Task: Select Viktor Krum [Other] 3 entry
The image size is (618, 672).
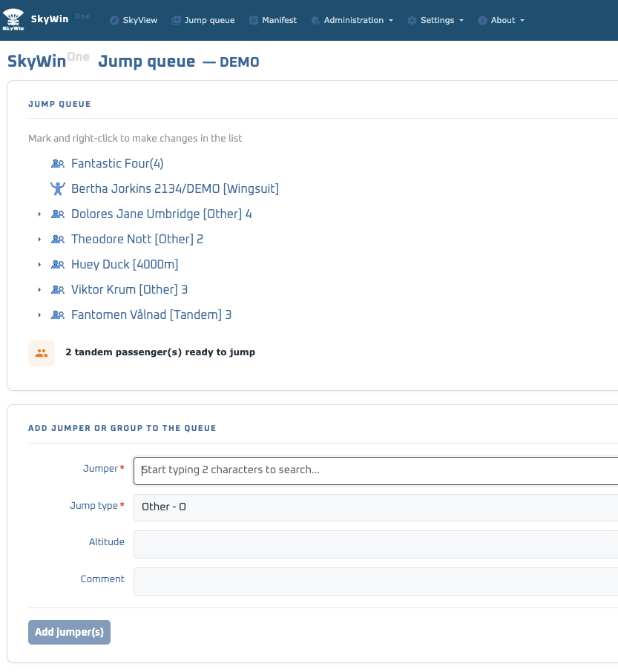Action: click(129, 290)
